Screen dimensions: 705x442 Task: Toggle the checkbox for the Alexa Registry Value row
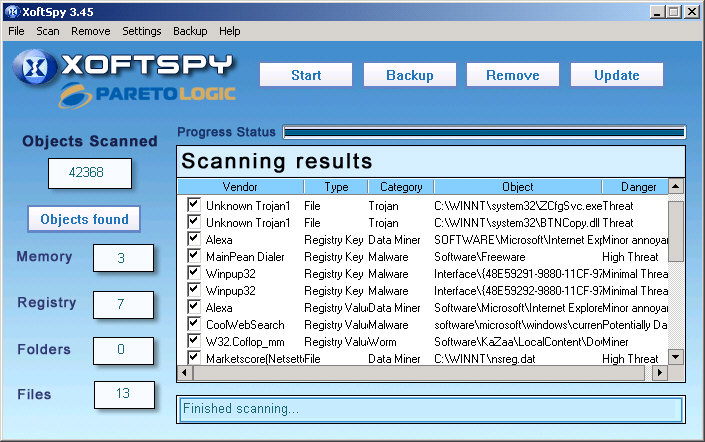pos(194,307)
